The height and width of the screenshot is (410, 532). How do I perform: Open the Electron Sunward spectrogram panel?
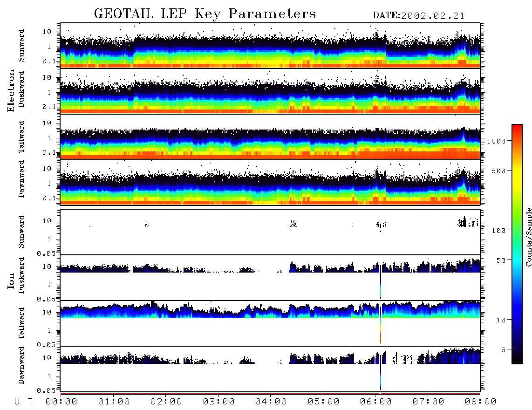(270, 45)
